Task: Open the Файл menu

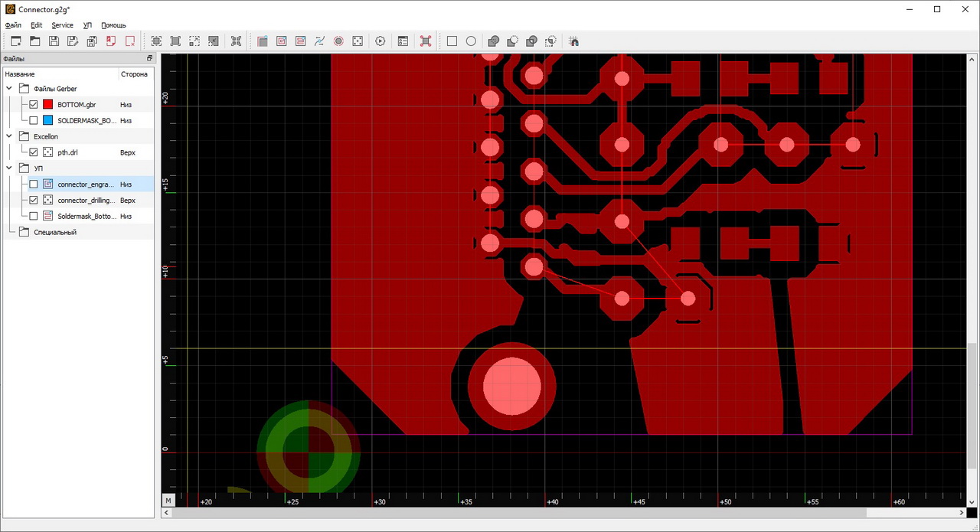Action: [x=13, y=25]
